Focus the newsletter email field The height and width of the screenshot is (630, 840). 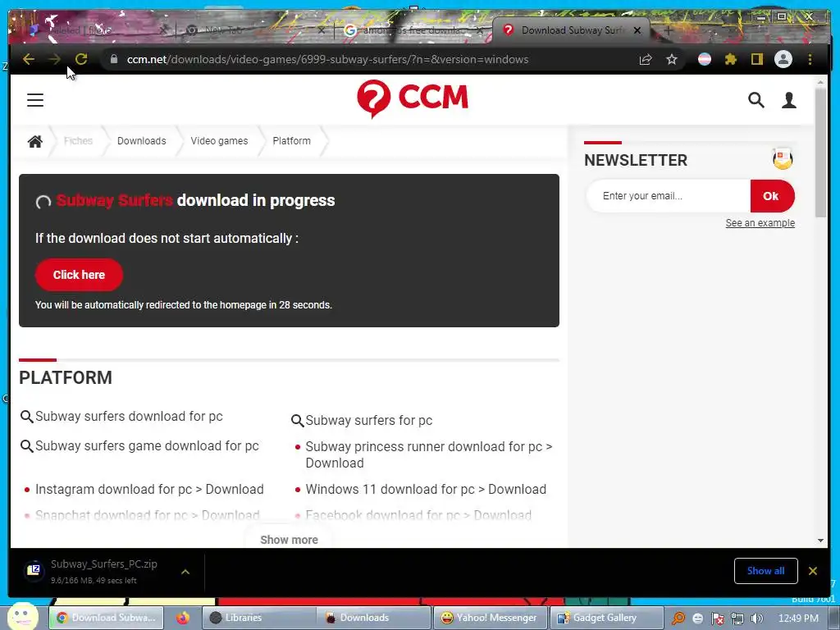[x=669, y=196]
